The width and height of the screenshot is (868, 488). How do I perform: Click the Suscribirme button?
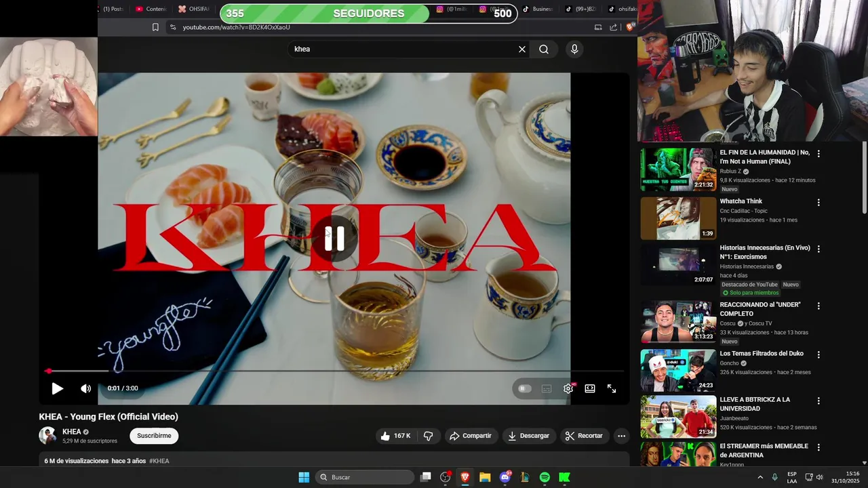pos(154,436)
